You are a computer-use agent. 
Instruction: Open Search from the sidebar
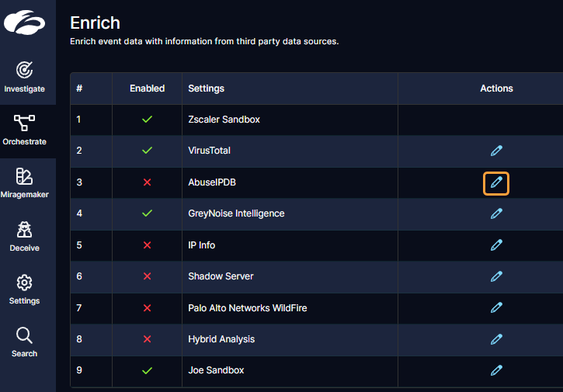[x=24, y=342]
